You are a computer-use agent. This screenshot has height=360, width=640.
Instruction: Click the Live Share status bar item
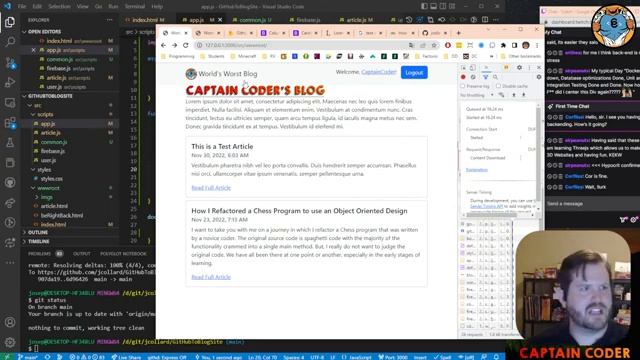(x=126, y=357)
